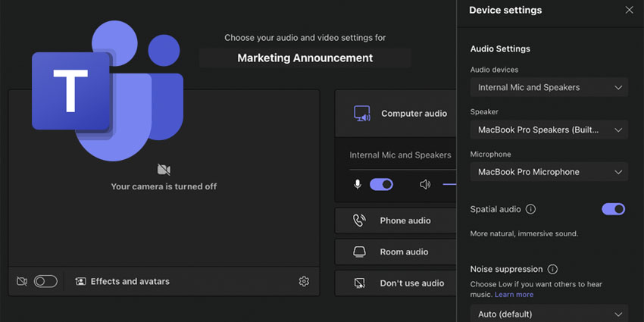The width and height of the screenshot is (644, 322).
Task: Disable the microphone toggle switch
Action: point(381,184)
